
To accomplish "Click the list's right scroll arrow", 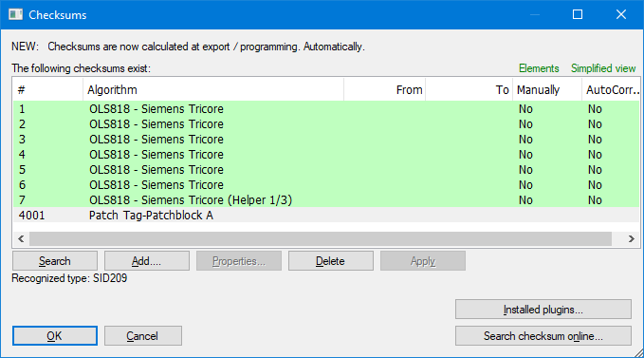I will click(x=632, y=238).
